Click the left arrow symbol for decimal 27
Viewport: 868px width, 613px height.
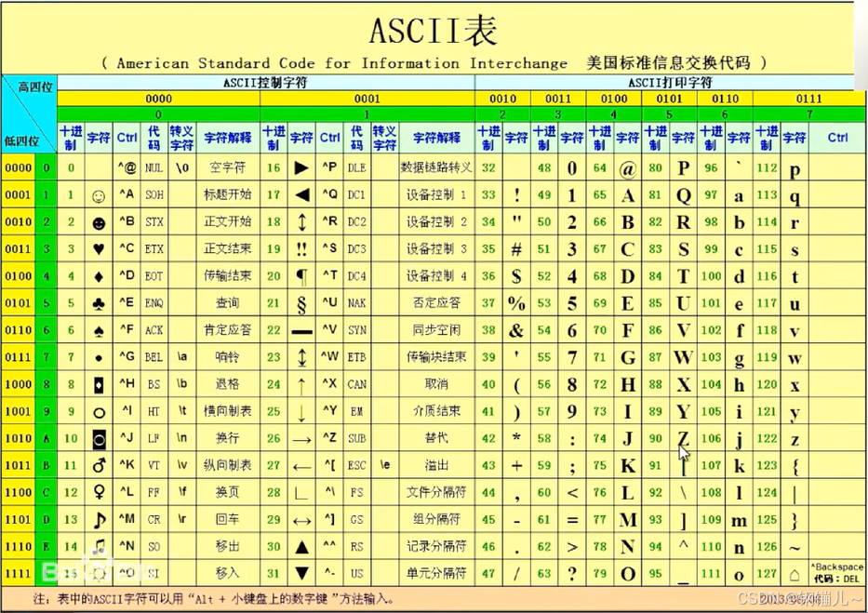tap(301, 467)
